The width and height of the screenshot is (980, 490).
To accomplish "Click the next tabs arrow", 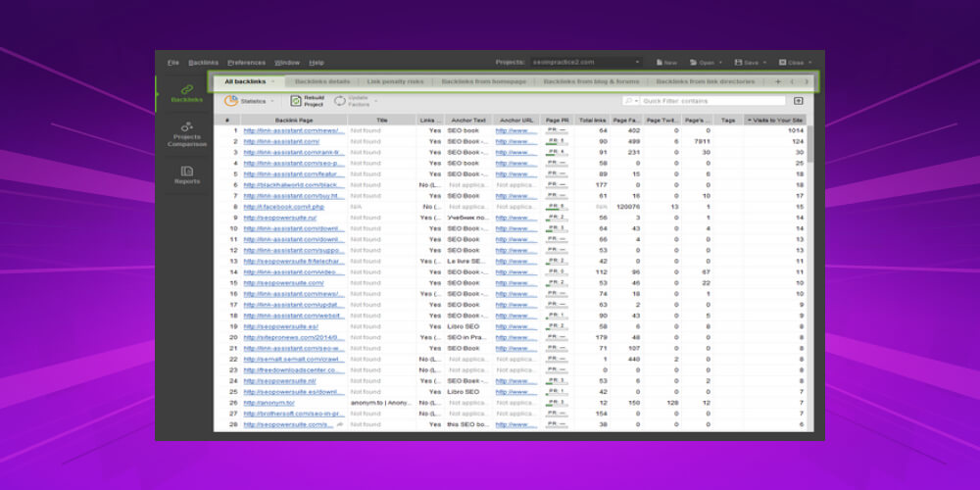I will pyautogui.click(x=807, y=81).
